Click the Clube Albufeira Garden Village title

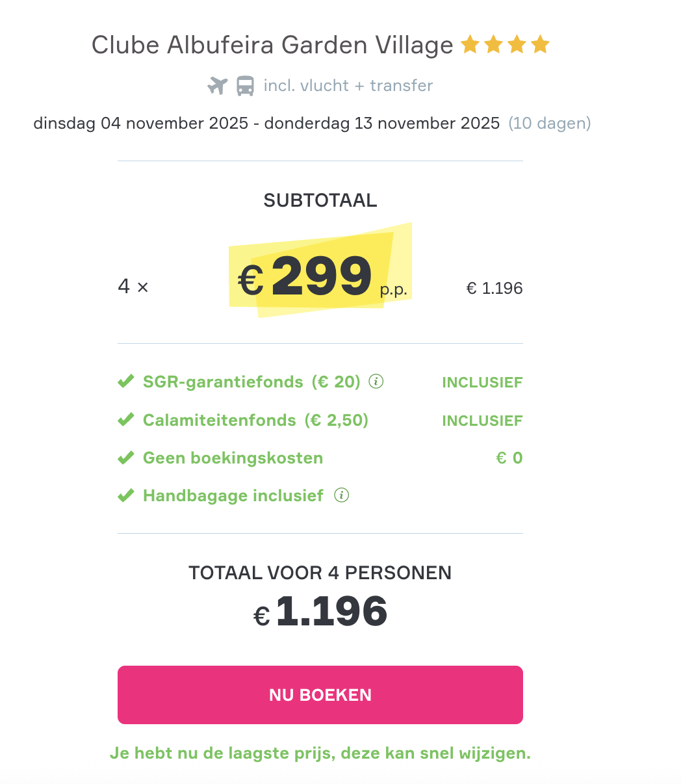click(272, 45)
